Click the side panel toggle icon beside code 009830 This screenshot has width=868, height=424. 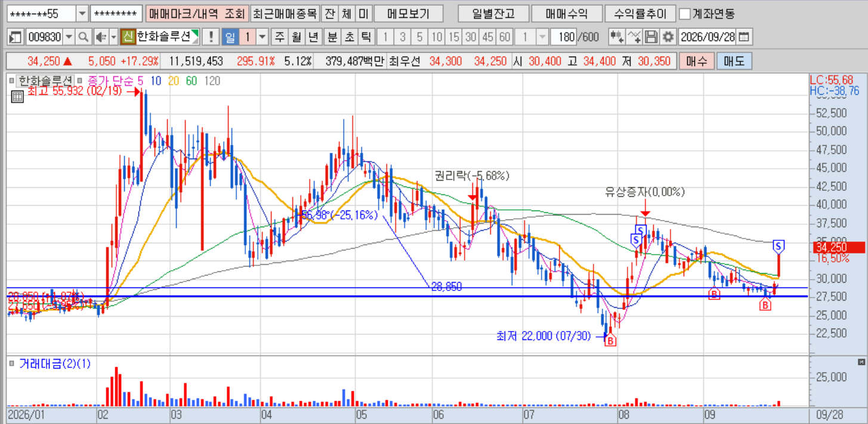pos(16,38)
